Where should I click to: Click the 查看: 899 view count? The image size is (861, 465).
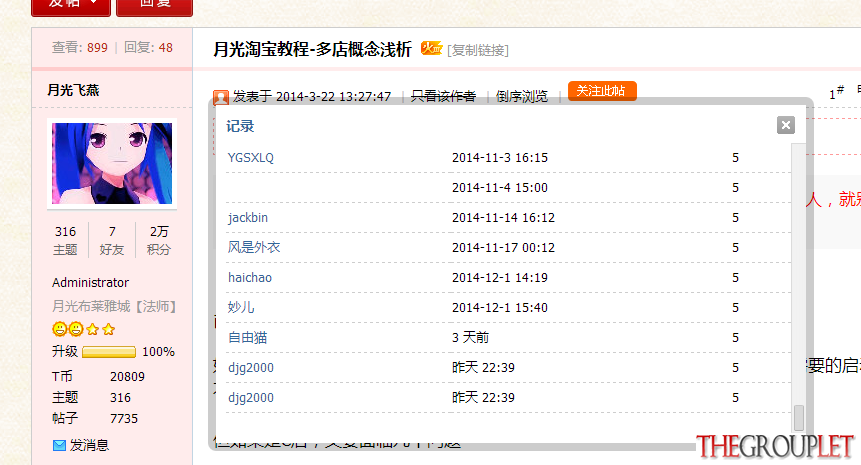[80, 47]
